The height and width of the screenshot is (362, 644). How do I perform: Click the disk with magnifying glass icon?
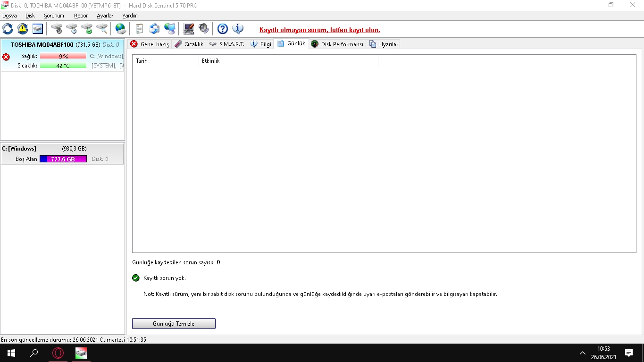102,29
